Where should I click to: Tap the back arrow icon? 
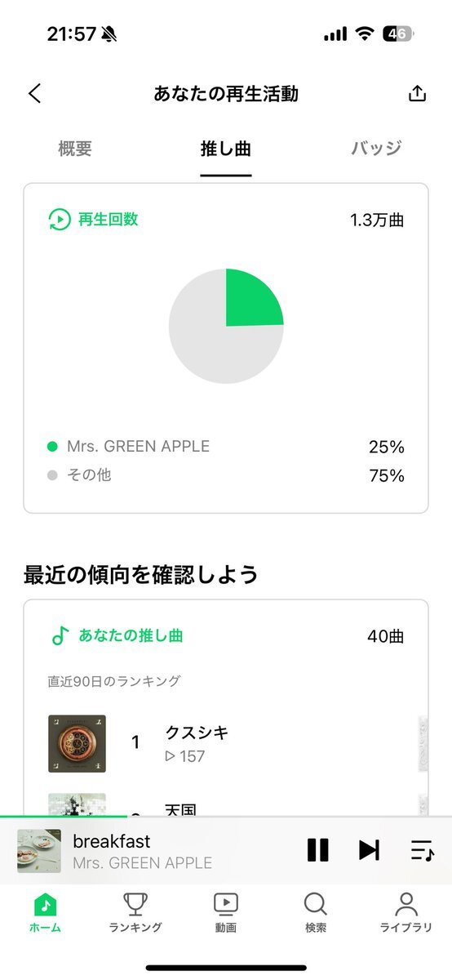(34, 93)
